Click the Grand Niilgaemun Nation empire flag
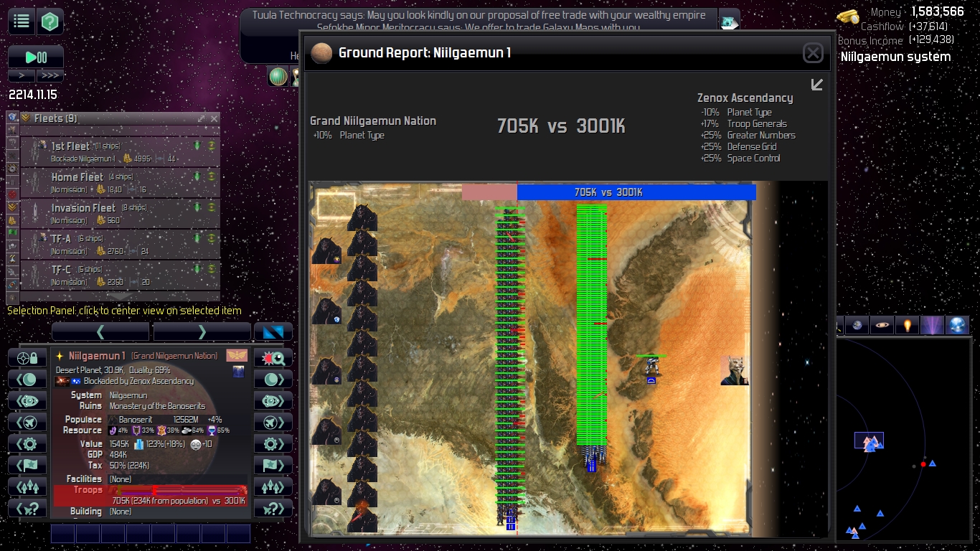The image size is (980, 551). [236, 356]
